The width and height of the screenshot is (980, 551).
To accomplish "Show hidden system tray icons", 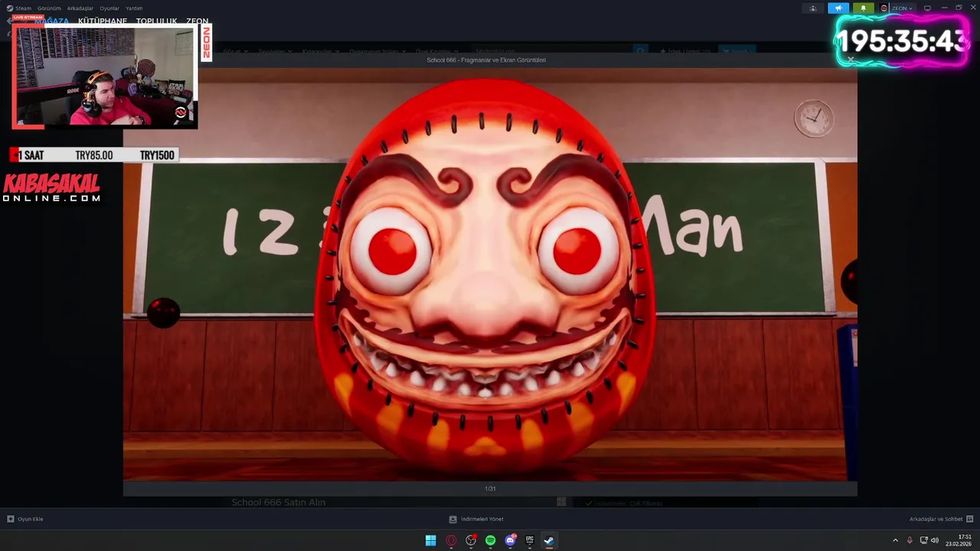I will [x=895, y=540].
